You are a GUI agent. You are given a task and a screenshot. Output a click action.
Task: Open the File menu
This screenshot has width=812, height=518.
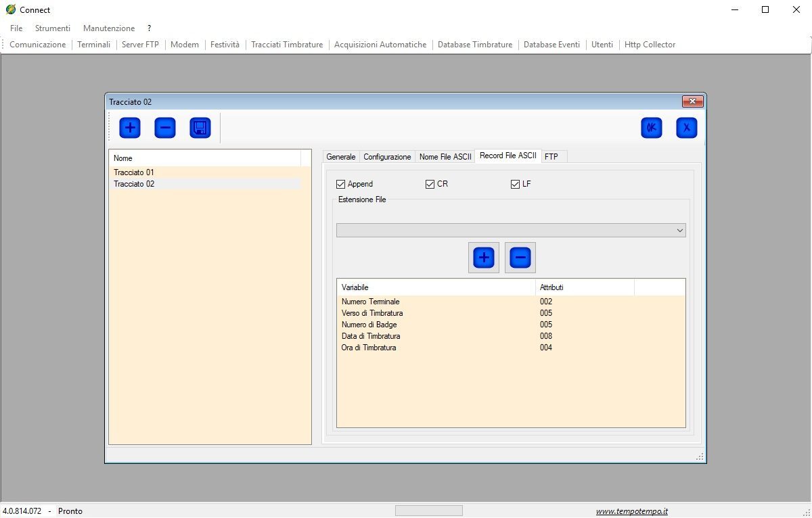coord(16,28)
